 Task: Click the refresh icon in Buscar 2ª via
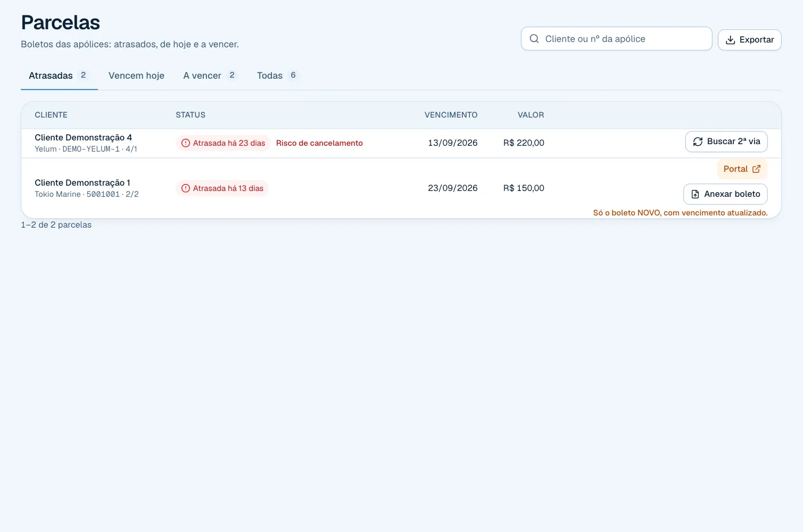pyautogui.click(x=698, y=142)
